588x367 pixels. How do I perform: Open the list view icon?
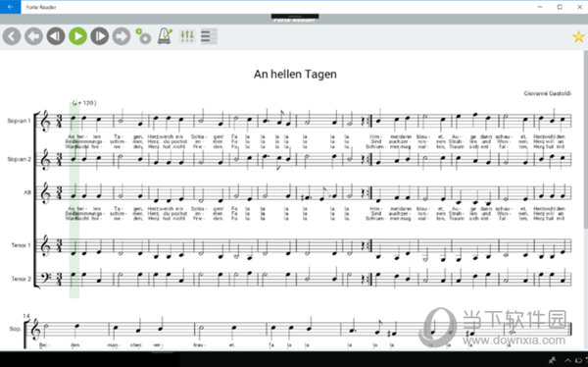point(209,36)
